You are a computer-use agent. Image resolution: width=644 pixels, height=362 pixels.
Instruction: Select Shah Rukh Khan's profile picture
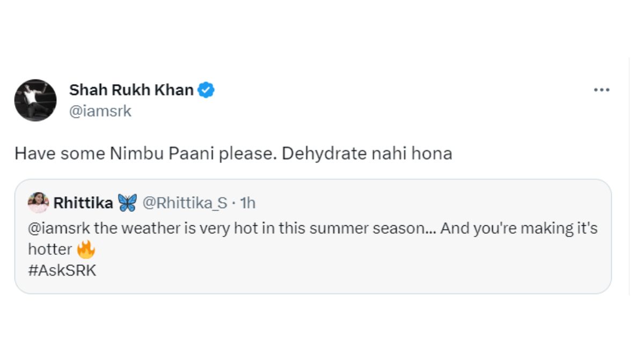click(35, 100)
